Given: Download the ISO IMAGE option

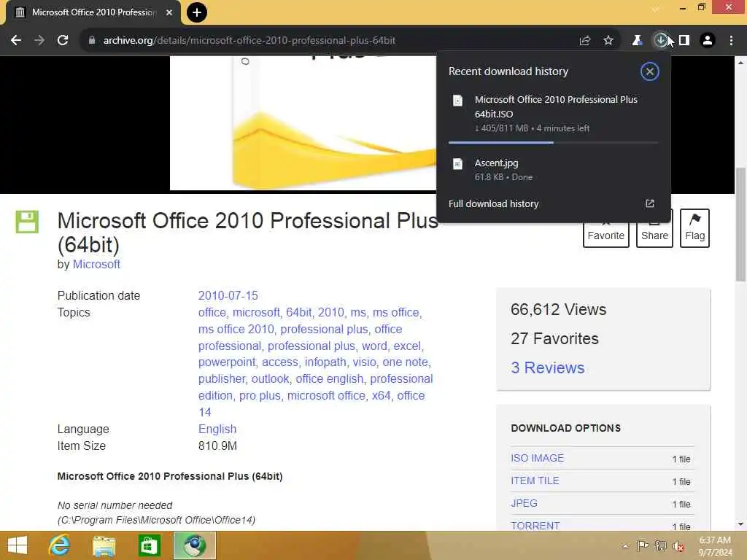Looking at the screenshot, I should click(x=537, y=458).
